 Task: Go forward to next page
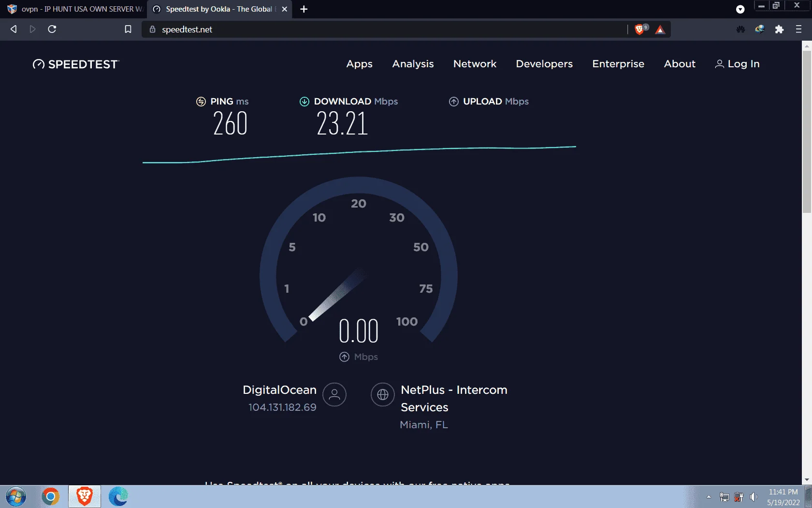[32, 29]
